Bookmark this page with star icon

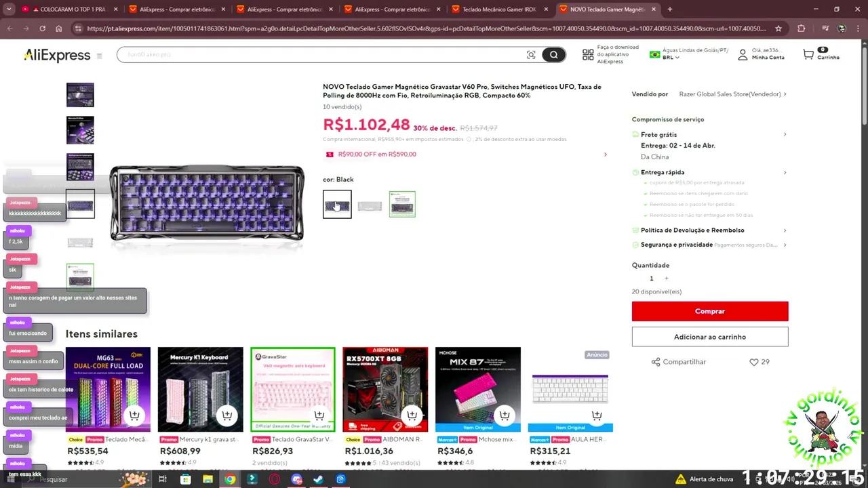778,28
